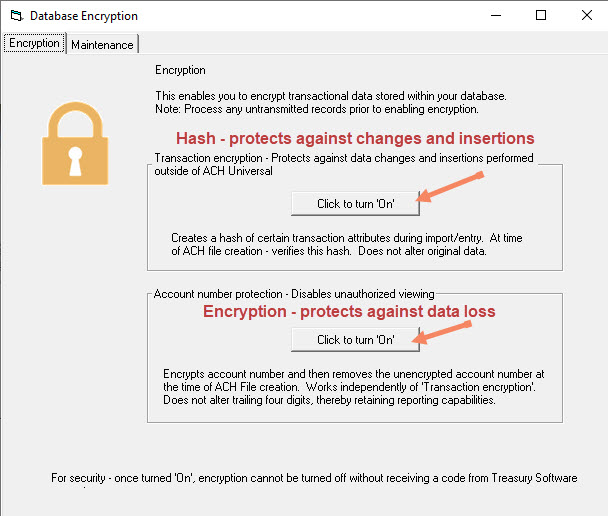Click the Database Encryption title bar icon
The height and width of the screenshot is (516, 608).
tap(16, 16)
